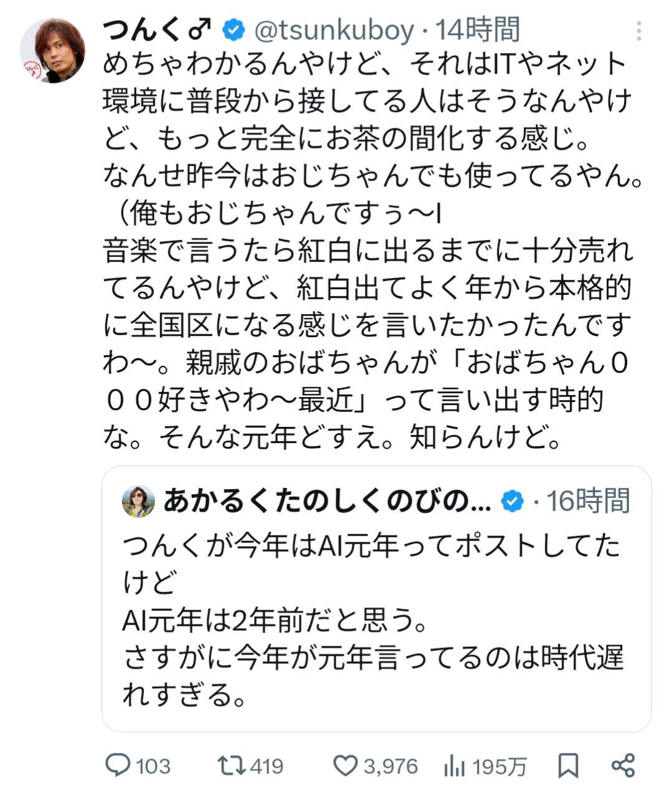This screenshot has width=672, height=794.
Task: Click the quoted post's verified badge
Action: [513, 501]
